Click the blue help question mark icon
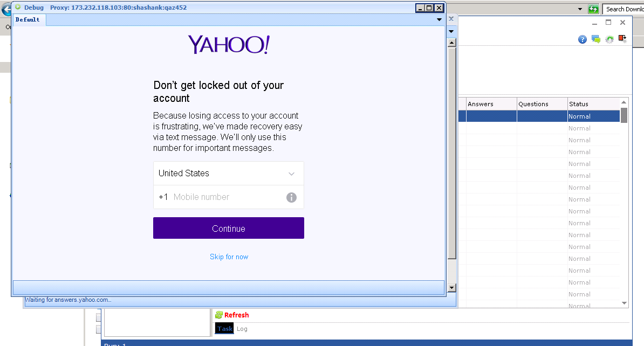 pyautogui.click(x=583, y=39)
